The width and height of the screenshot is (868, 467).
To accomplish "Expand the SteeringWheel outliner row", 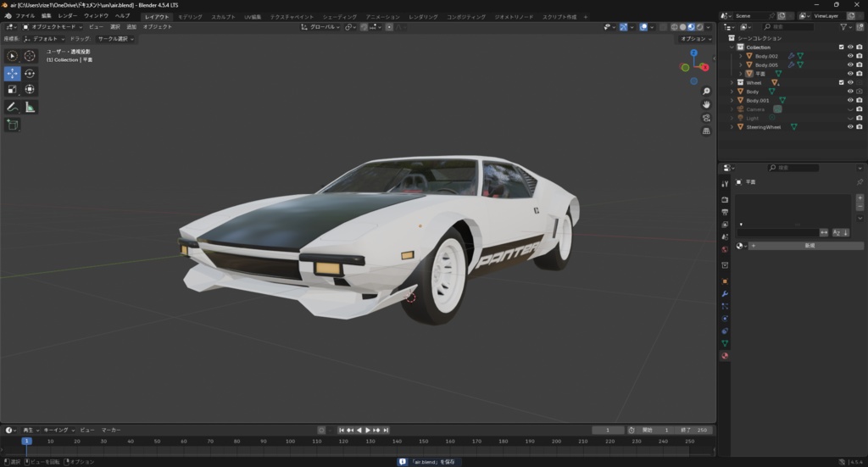I will [x=732, y=127].
